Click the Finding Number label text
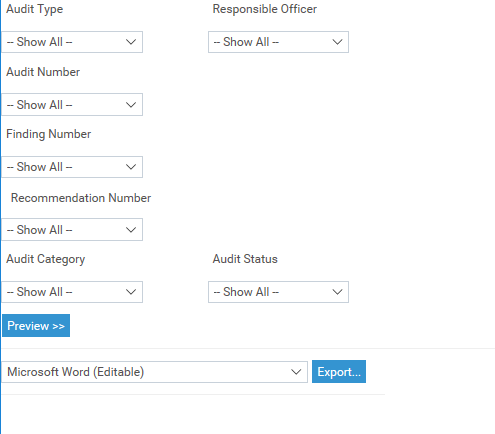Image resolution: width=495 pixels, height=434 pixels. pos(49,134)
